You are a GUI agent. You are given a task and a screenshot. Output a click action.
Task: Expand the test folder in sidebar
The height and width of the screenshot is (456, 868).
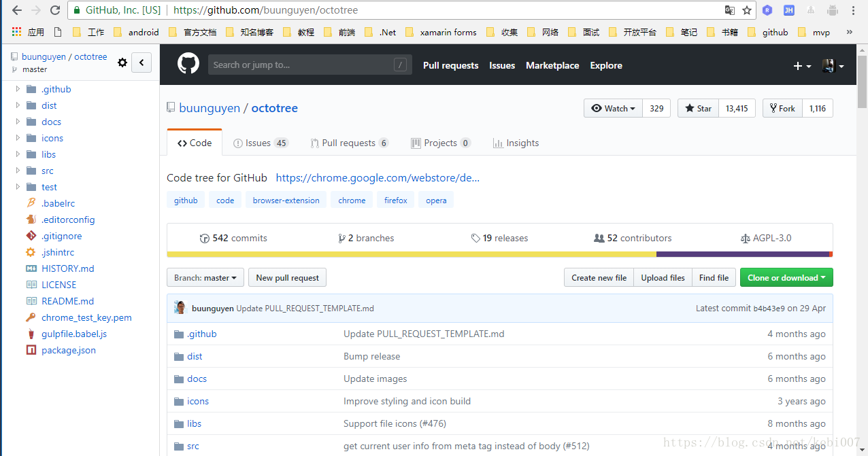[x=18, y=187]
